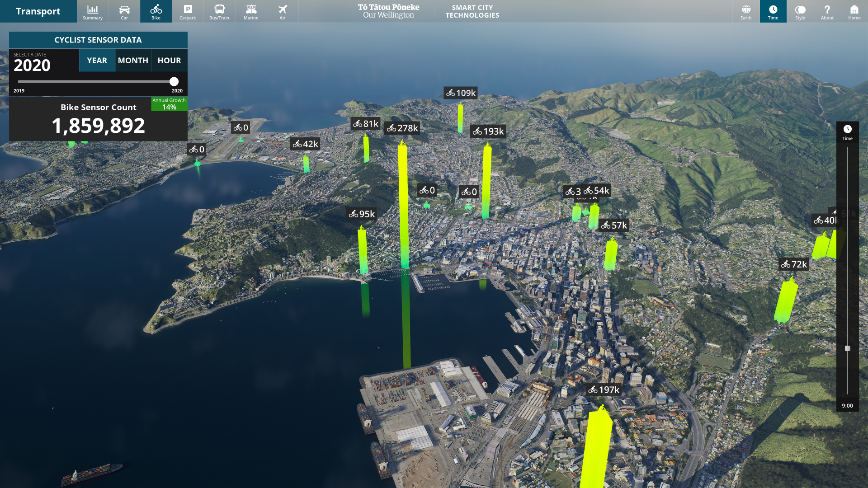Open the Summary chart view
This screenshot has height=488, width=868.
tap(93, 11)
